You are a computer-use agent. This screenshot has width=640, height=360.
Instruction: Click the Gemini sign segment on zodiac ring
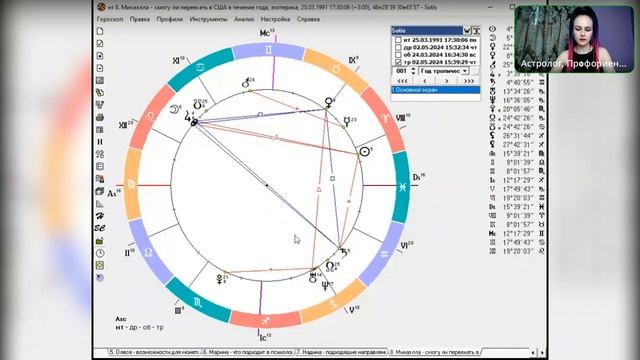click(x=268, y=51)
